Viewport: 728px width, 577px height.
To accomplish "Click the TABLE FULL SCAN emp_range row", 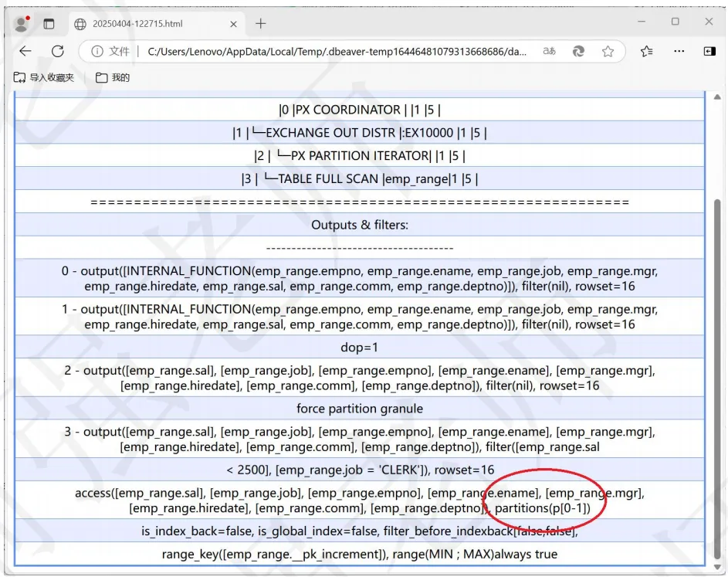I will [359, 178].
